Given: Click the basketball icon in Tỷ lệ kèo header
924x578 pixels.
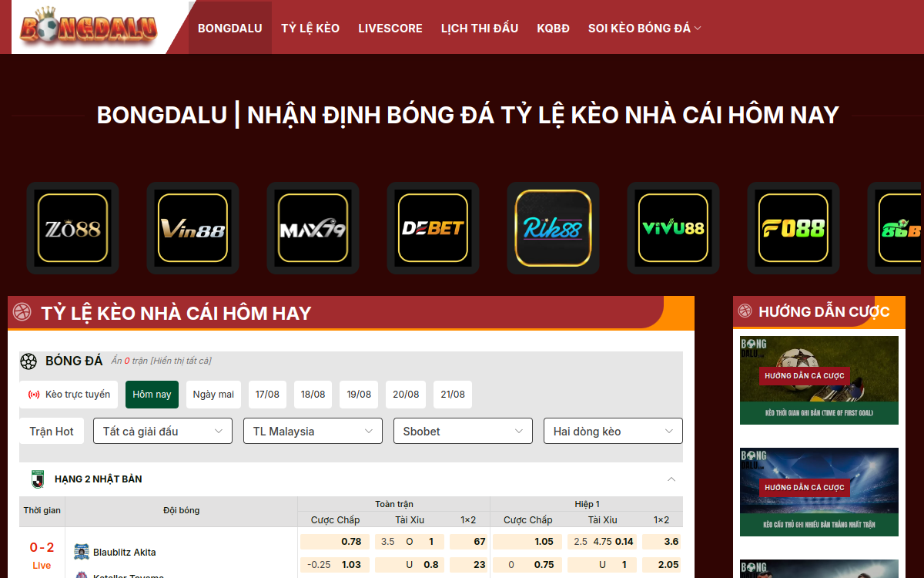Looking at the screenshot, I should pos(22,312).
